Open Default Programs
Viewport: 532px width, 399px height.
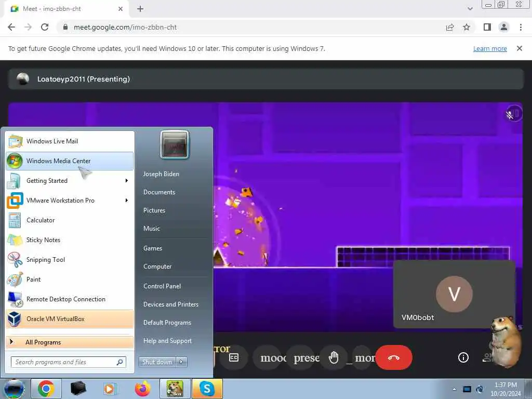tap(167, 322)
